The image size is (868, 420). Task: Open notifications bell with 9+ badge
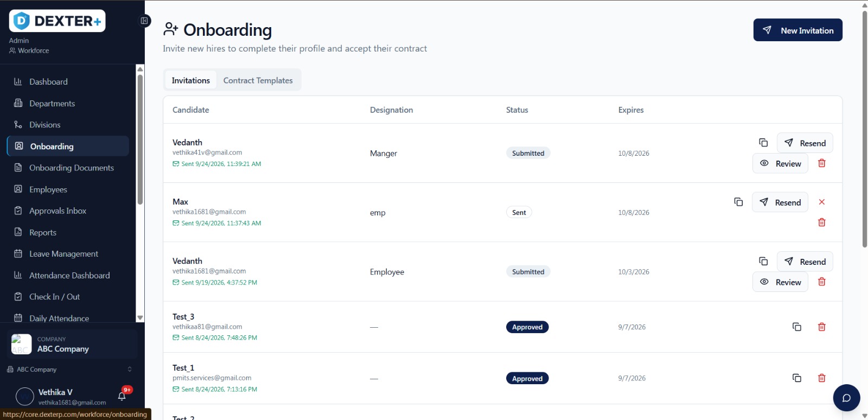tap(122, 396)
